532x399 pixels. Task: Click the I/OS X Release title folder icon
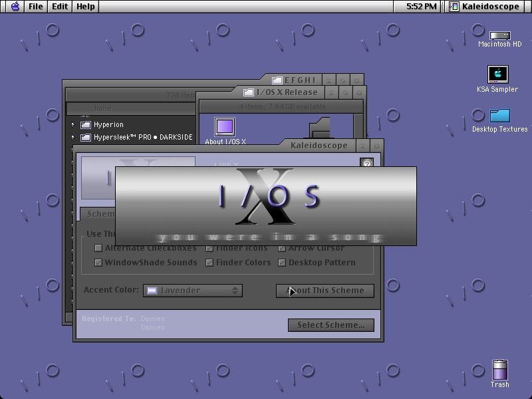(x=248, y=92)
